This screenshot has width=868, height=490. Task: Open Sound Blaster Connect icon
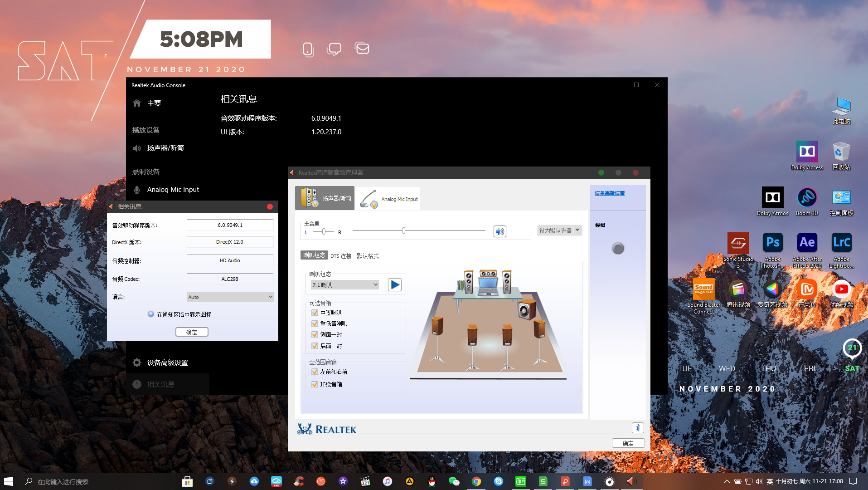click(703, 296)
